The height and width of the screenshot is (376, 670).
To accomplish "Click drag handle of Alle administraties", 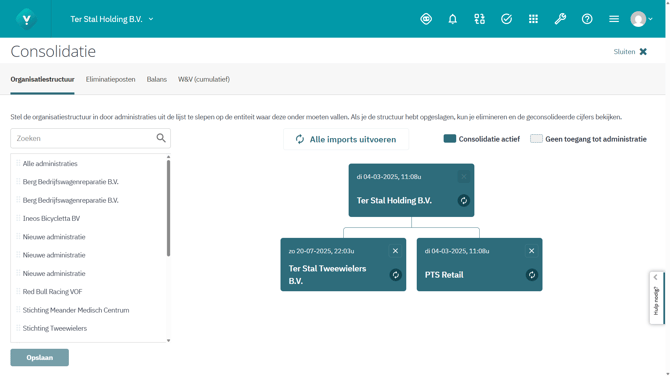I will coord(18,163).
